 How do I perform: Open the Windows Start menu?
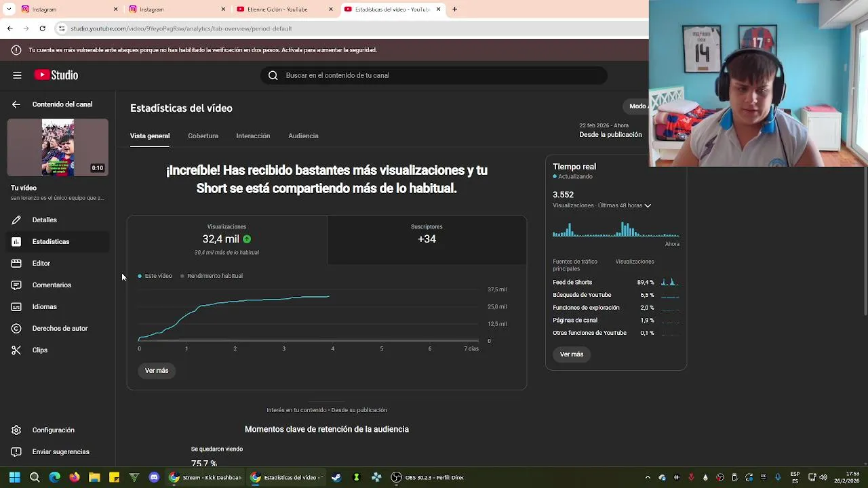pos(14,477)
